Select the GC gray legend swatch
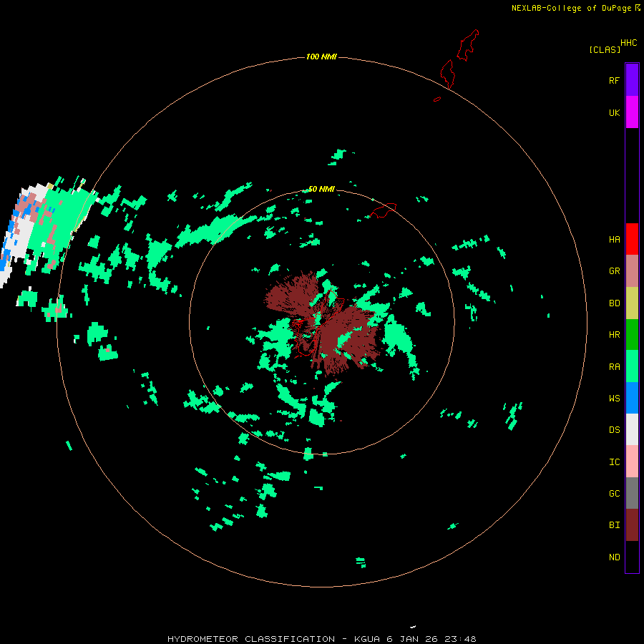 tap(632, 493)
